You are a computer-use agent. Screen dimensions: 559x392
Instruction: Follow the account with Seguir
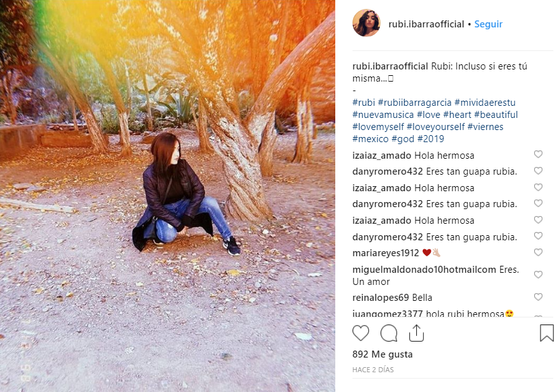click(488, 24)
